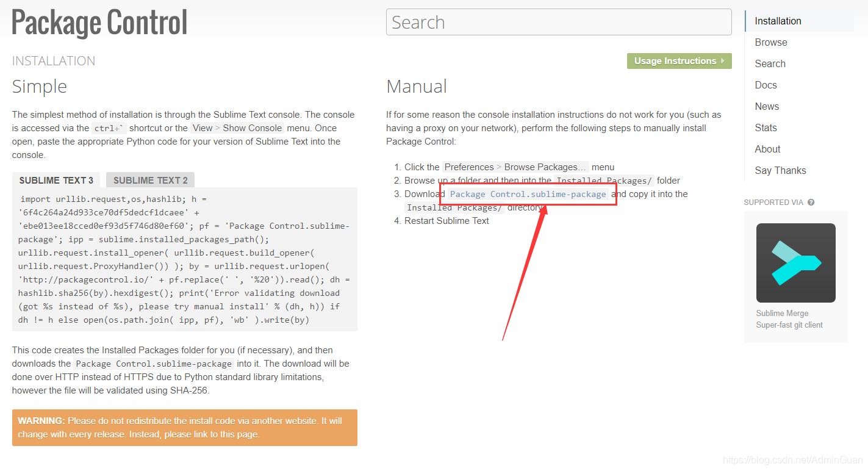Click the help icon next to SUPPORTED VIA
The height and width of the screenshot is (471, 868).
(811, 202)
